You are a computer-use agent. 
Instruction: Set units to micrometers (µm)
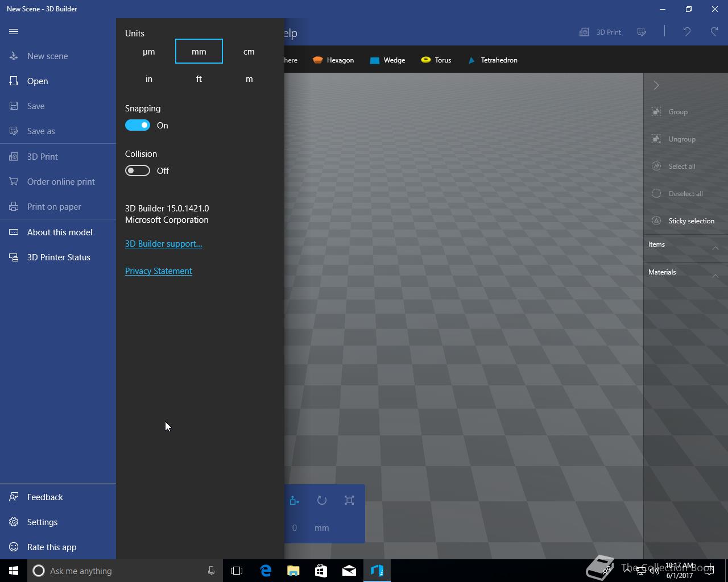[149, 51]
